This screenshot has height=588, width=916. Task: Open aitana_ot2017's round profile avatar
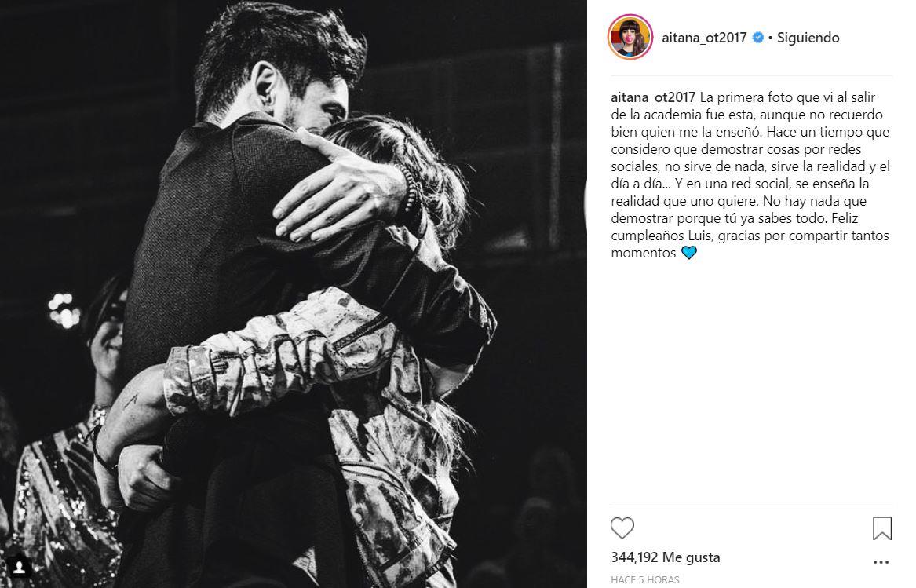[x=630, y=37]
